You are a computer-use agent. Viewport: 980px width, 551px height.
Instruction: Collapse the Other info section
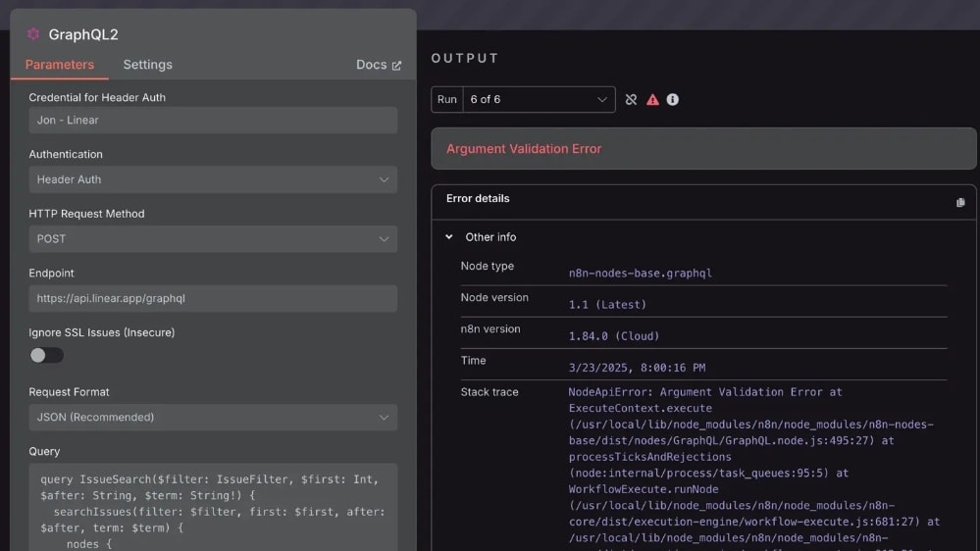click(x=448, y=236)
